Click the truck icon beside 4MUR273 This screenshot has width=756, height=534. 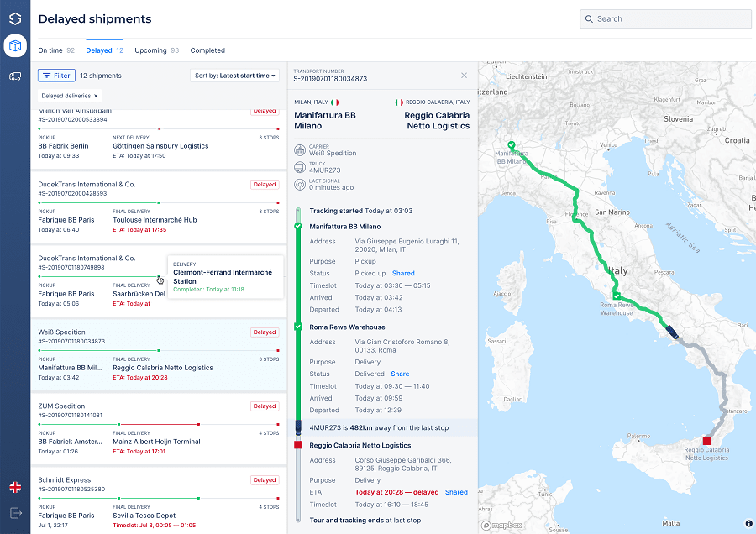coord(299,168)
